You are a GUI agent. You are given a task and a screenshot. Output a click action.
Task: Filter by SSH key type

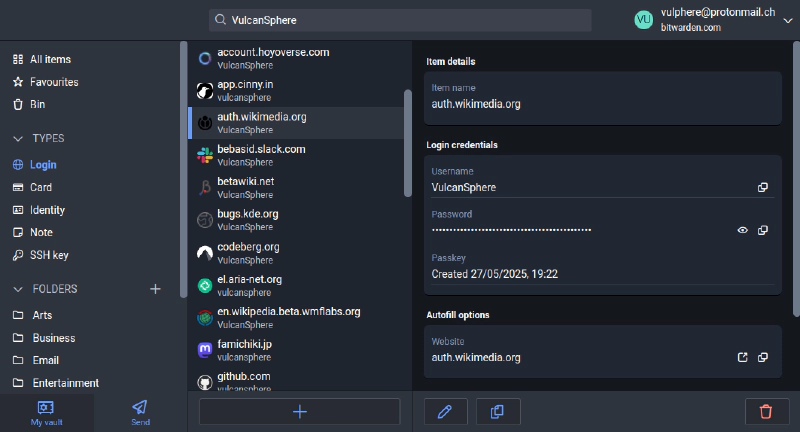pos(49,255)
